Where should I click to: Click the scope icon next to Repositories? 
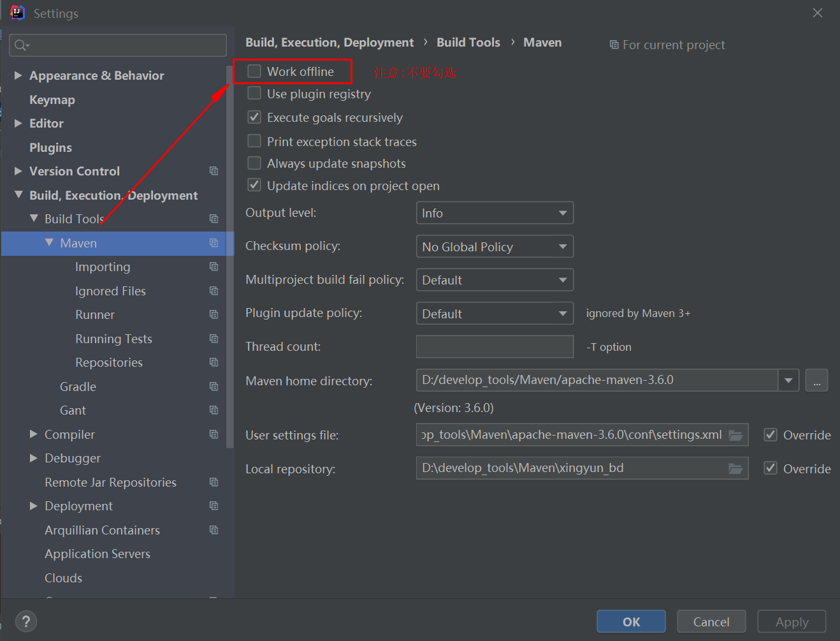pyautogui.click(x=214, y=362)
